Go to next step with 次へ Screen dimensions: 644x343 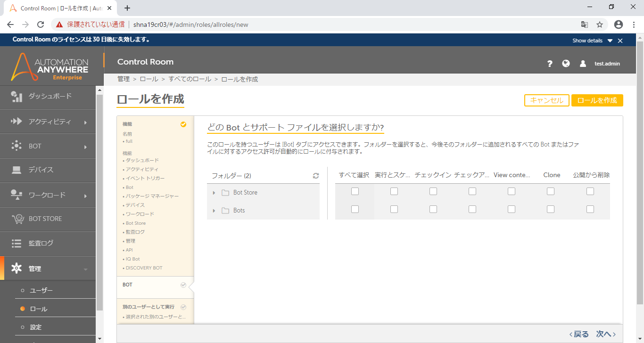pyautogui.click(x=606, y=334)
